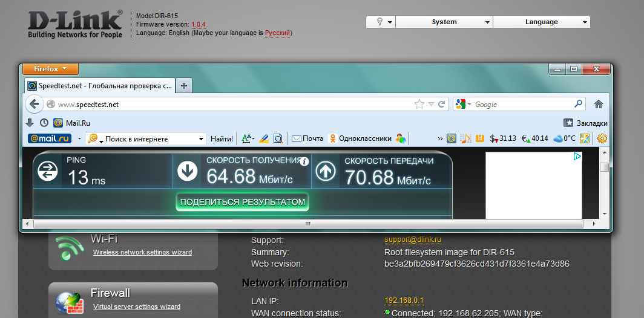This screenshot has width=644, height=318.
Task: Click the horizontal scrollbar in Firefox
Action: (x=307, y=224)
